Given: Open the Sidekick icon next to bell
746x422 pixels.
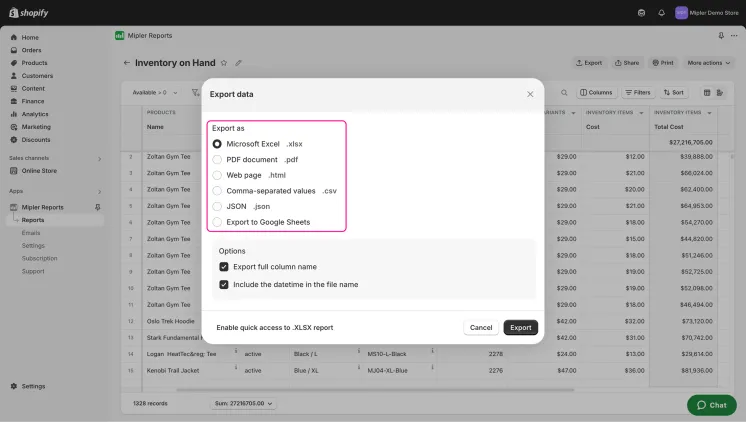Looking at the screenshot, I should pyautogui.click(x=641, y=13).
